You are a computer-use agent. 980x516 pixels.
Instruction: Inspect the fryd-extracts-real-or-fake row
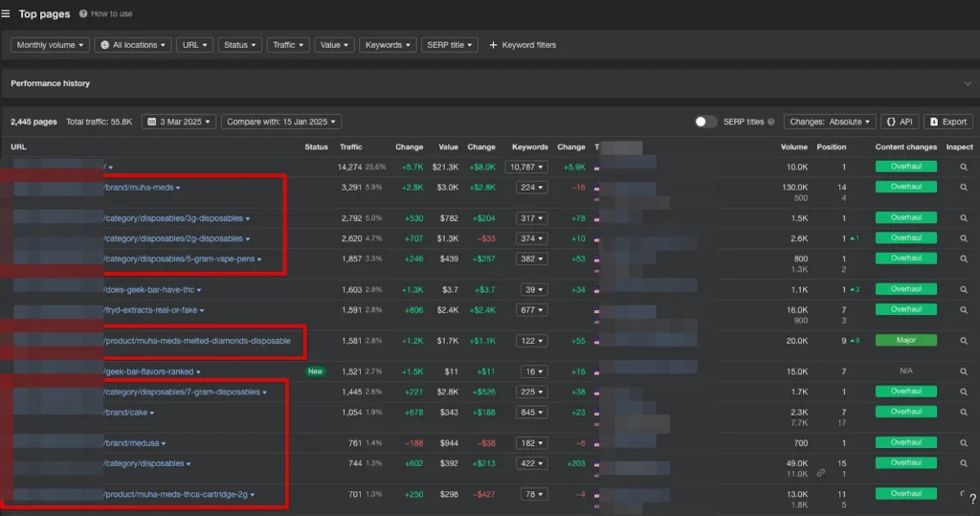click(x=964, y=310)
